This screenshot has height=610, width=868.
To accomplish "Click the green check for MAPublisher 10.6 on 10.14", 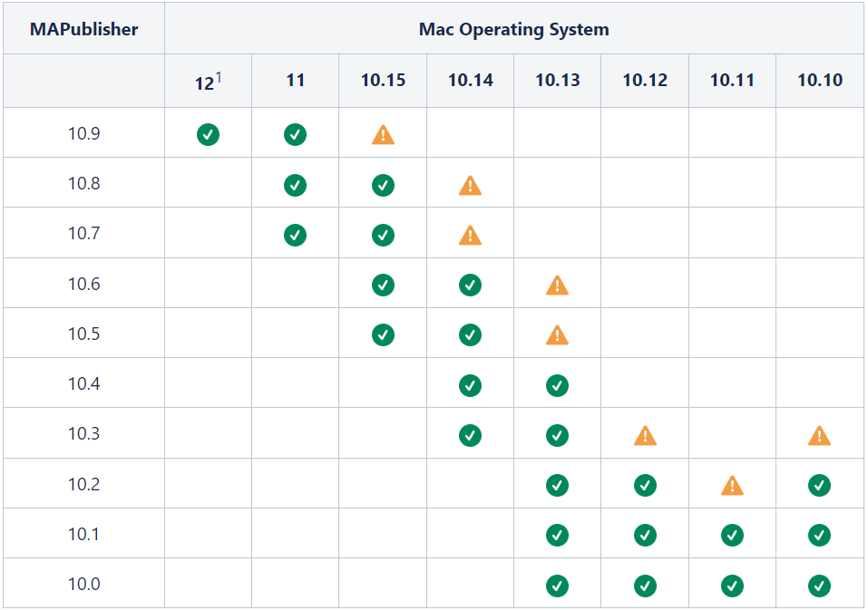I will pos(470,285).
